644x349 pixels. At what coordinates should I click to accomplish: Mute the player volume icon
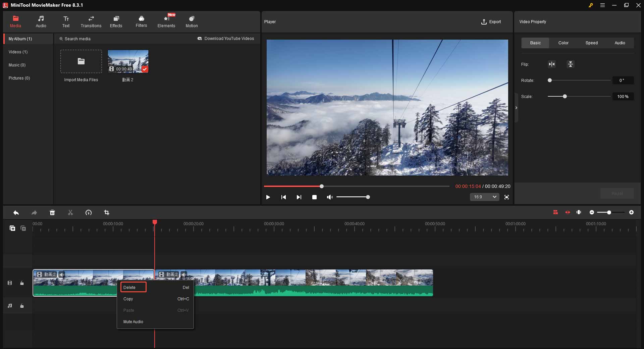coord(329,197)
